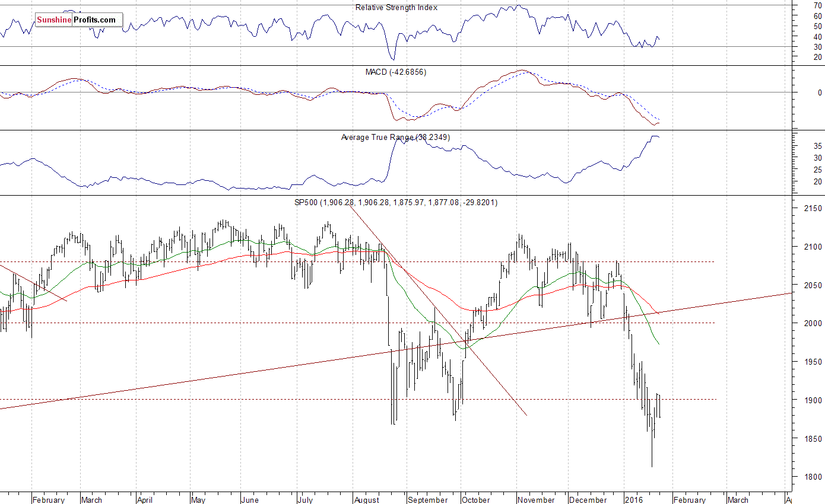Select the SP500 price data title
Viewport: 825px width, 504px height.
click(x=396, y=202)
